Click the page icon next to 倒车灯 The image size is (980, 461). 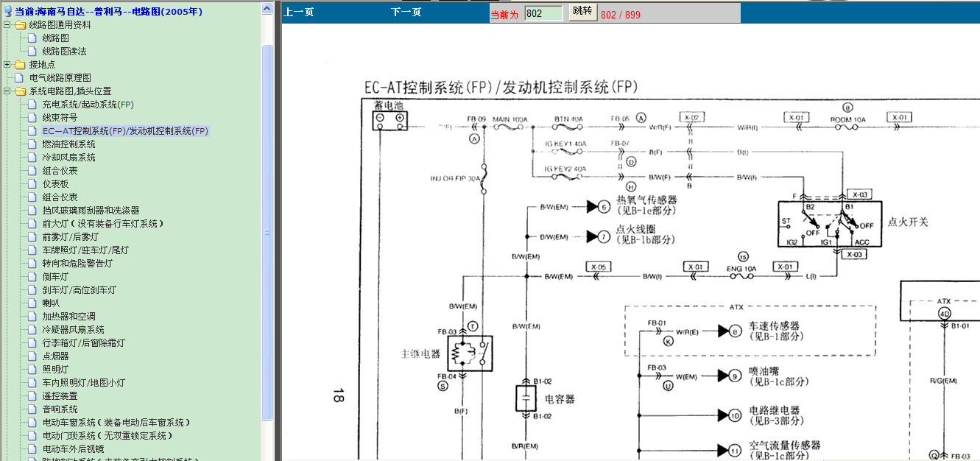[x=32, y=277]
